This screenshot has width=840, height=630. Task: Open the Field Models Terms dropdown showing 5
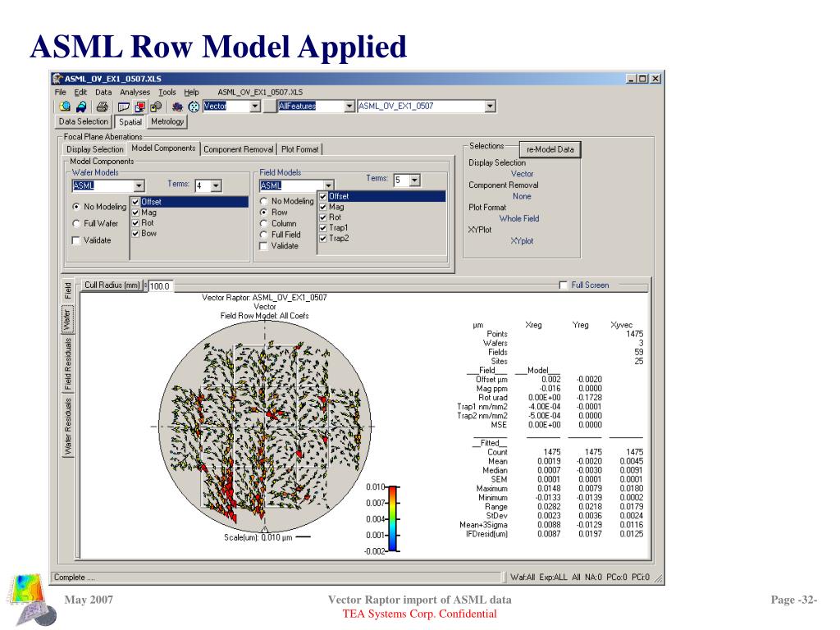[x=414, y=180]
